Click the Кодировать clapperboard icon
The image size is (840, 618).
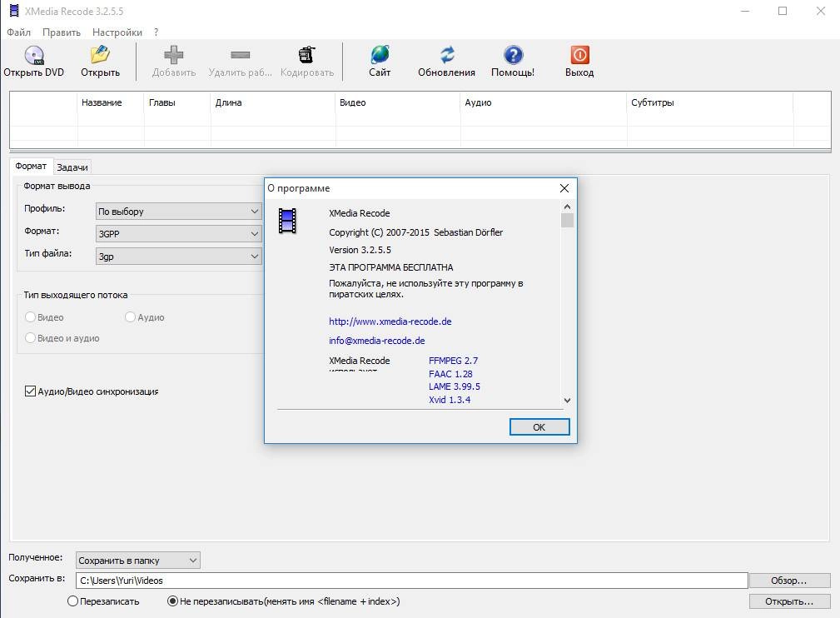tap(307, 55)
